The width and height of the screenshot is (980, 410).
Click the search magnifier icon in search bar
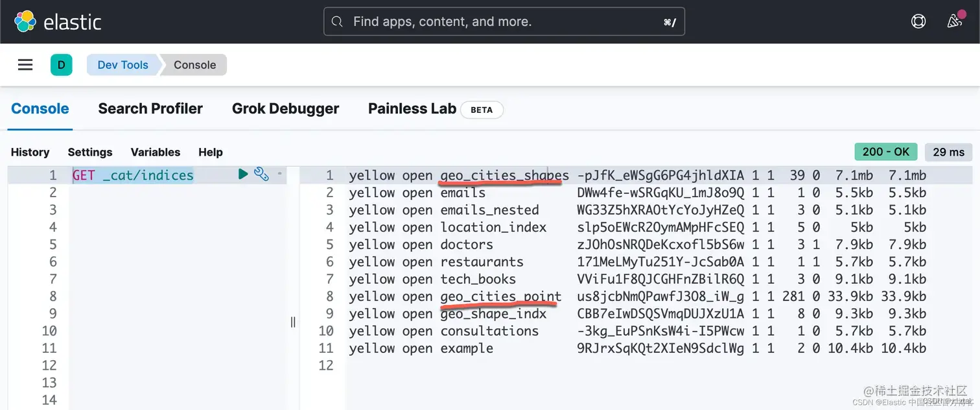[x=337, y=21]
